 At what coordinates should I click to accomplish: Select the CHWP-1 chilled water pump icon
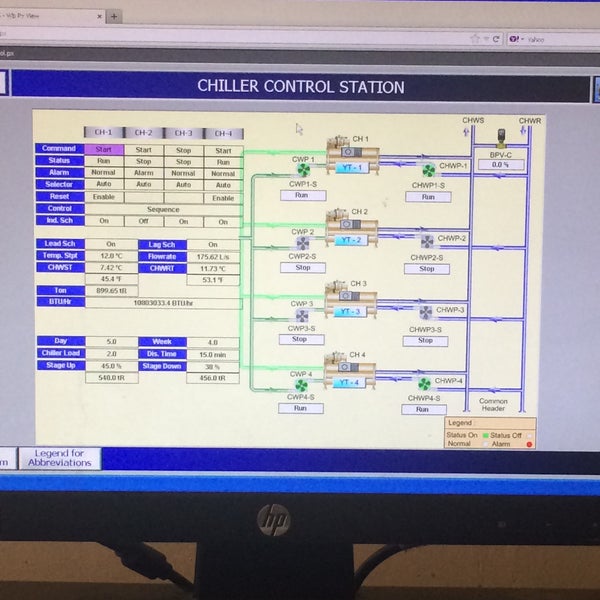[x=429, y=168]
